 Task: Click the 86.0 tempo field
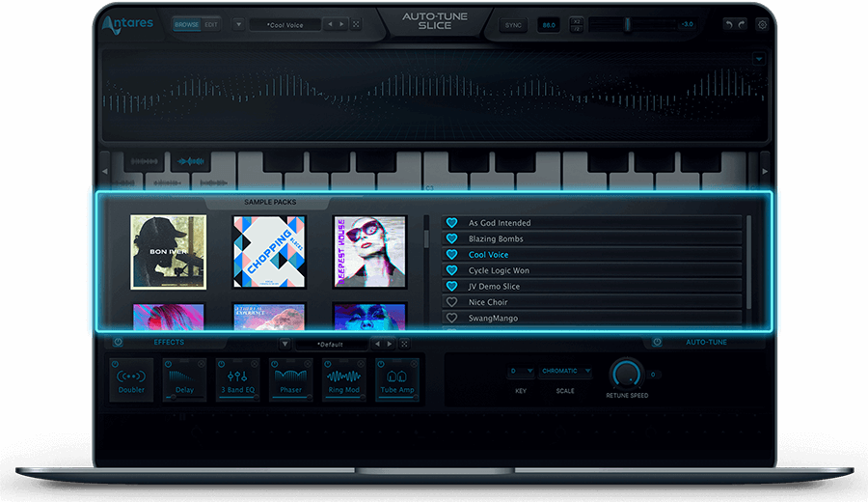click(549, 25)
